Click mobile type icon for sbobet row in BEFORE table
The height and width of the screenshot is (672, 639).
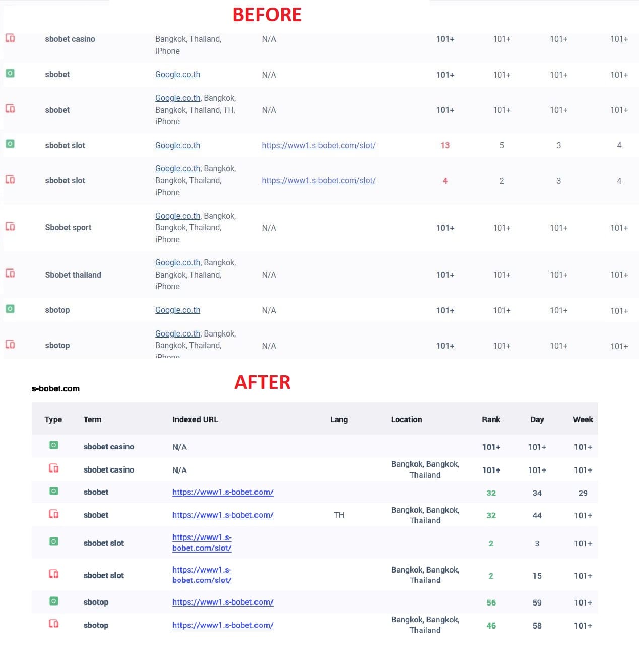[x=10, y=109]
